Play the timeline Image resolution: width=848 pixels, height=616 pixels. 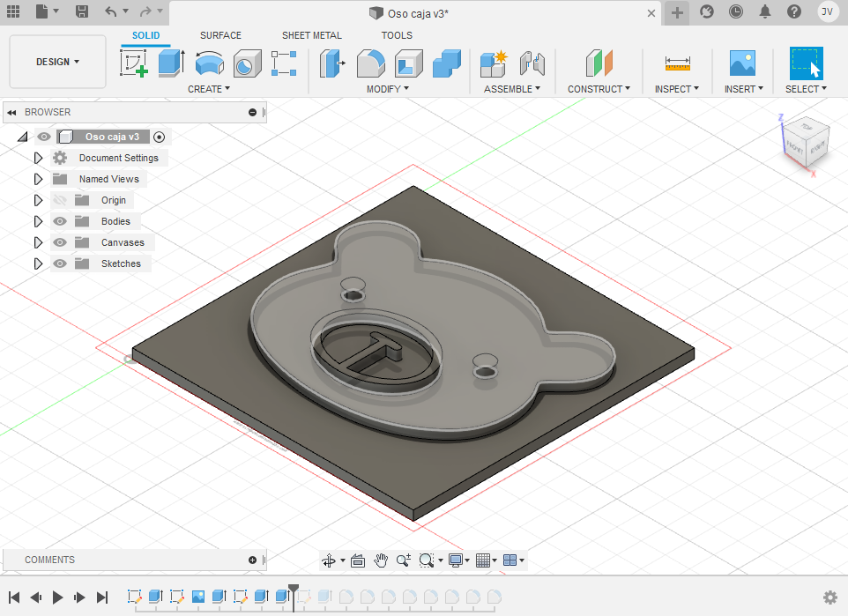(x=57, y=597)
